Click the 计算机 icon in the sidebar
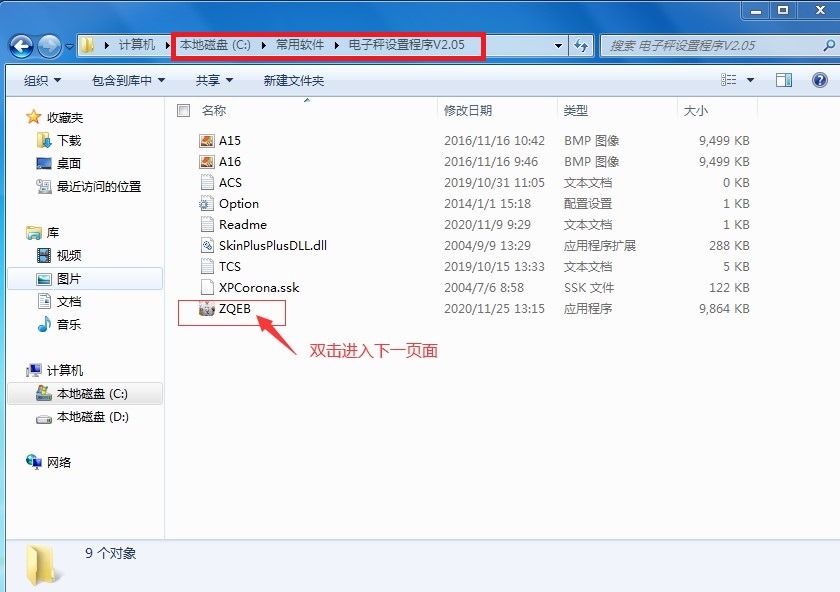Image resolution: width=840 pixels, height=592 pixels. coord(34,370)
